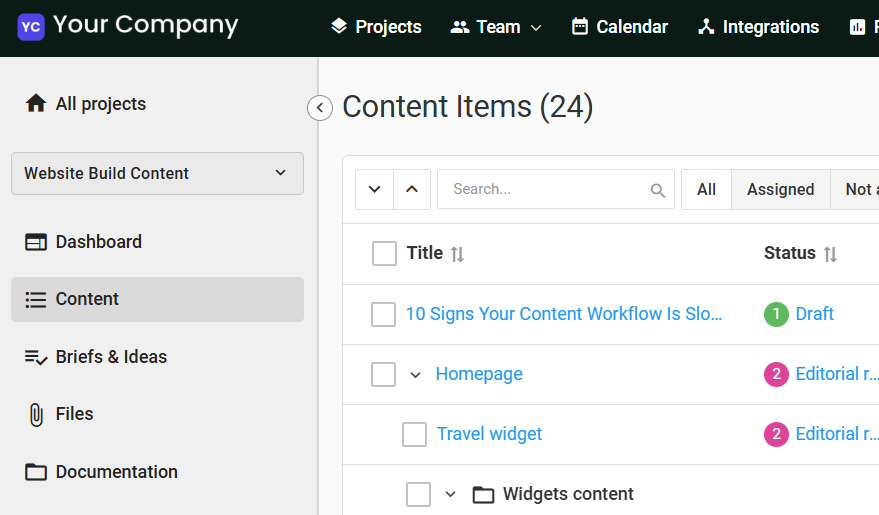Collapse the sidebar with the arrow button
Viewport: 879px width, 515px height.
[x=320, y=108]
